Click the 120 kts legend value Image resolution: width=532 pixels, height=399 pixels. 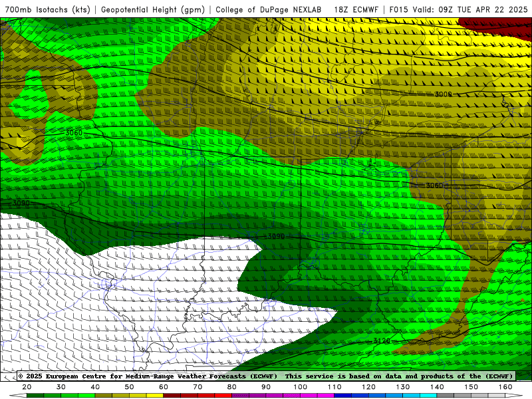pos(368,387)
